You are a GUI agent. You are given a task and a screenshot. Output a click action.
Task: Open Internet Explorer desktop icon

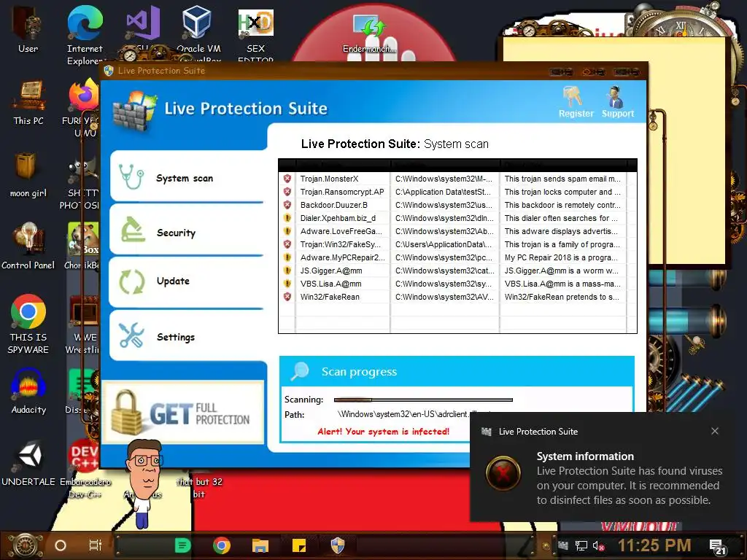85,34
